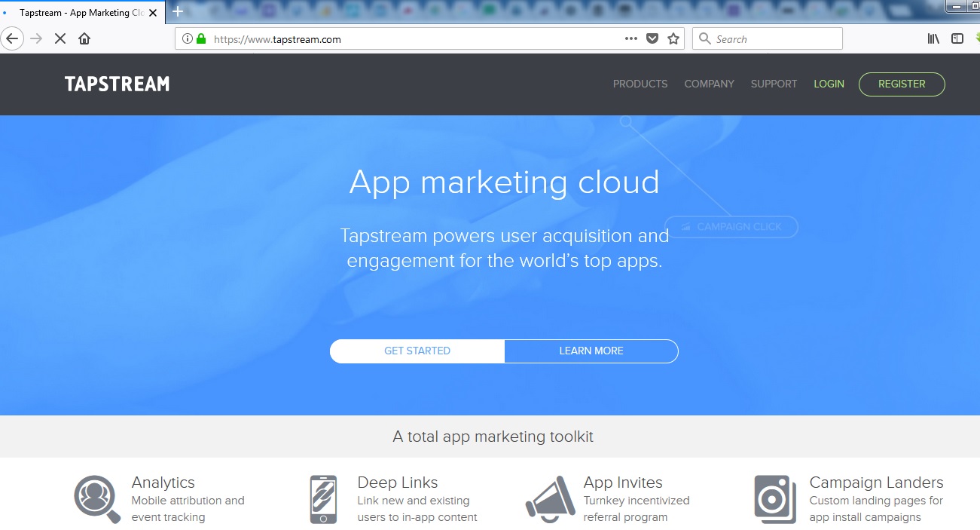The image size is (980, 530).
Task: Click the CAMPAIGN CLICK badge
Action: point(731,226)
